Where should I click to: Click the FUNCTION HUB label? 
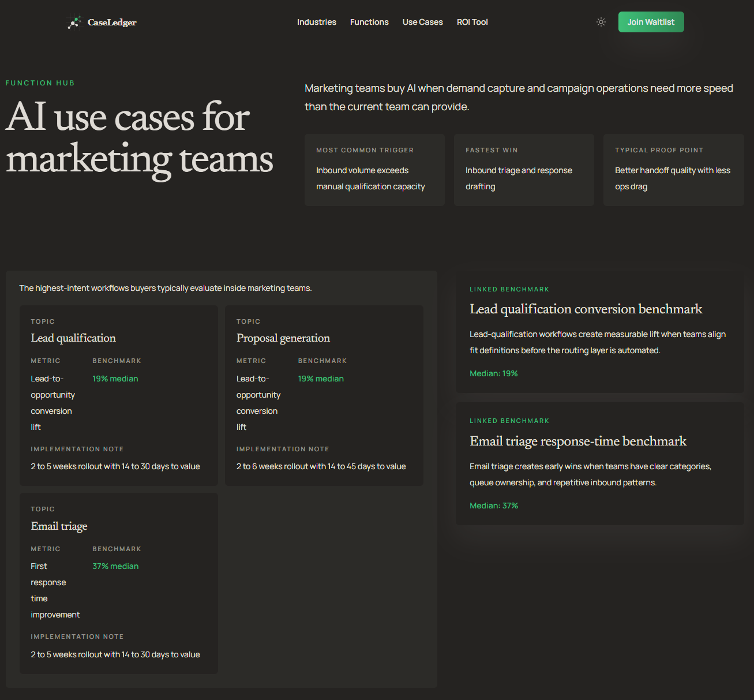pyautogui.click(x=40, y=83)
